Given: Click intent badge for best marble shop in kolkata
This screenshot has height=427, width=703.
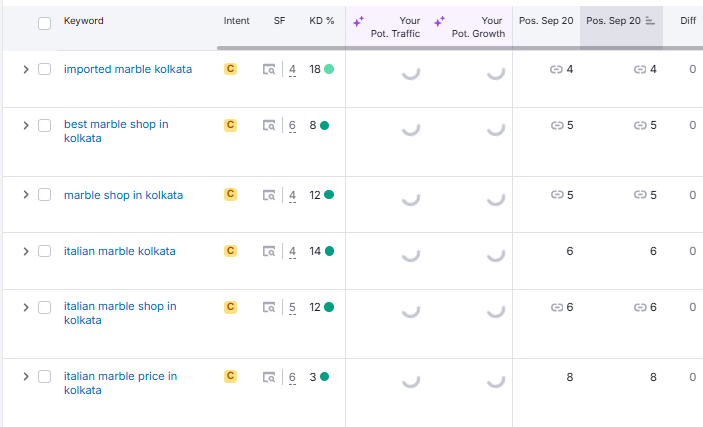Looking at the screenshot, I should 230,125.
